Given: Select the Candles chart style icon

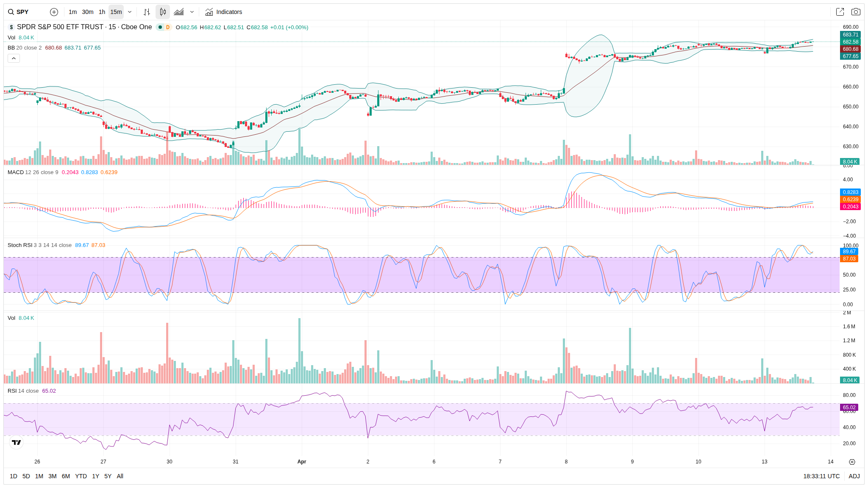Looking at the screenshot, I should point(163,12).
